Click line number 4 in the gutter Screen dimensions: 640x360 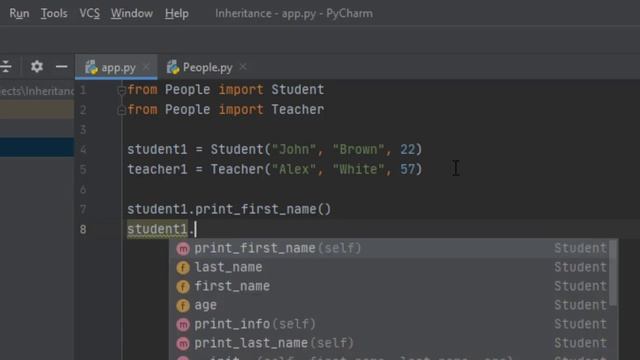coord(83,150)
